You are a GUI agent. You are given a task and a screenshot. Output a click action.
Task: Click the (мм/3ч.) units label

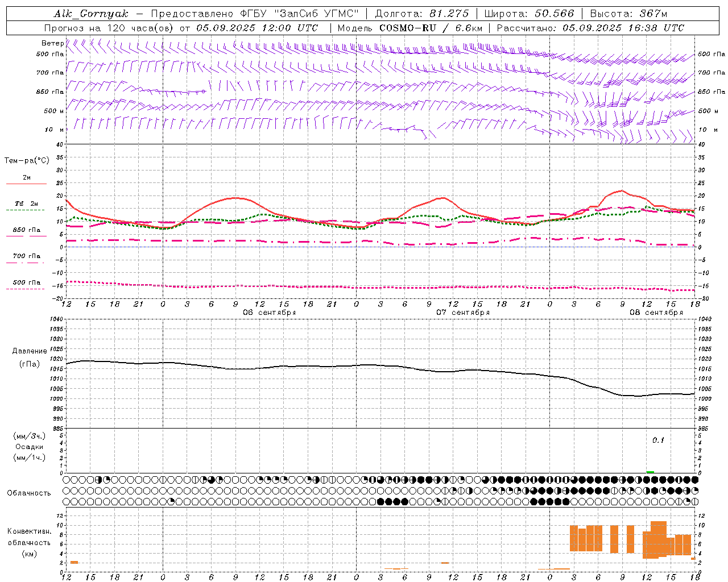(x=30, y=436)
